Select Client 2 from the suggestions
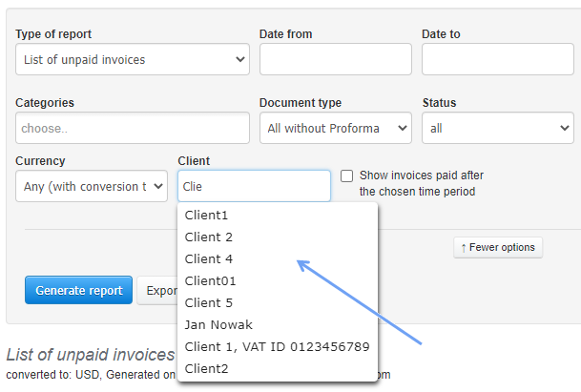This screenshot has width=581, height=392. pos(209,237)
